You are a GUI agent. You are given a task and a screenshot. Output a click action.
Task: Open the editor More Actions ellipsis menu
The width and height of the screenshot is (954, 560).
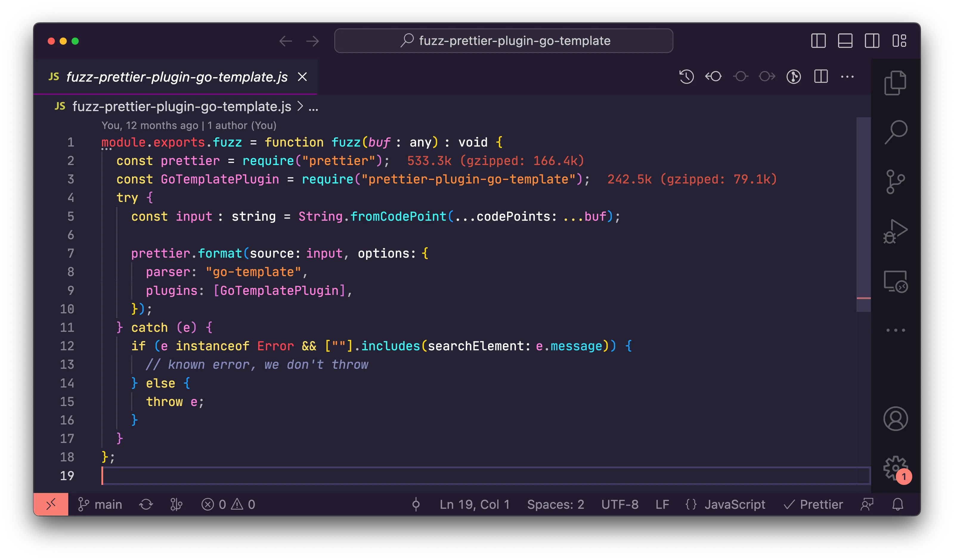[847, 77]
